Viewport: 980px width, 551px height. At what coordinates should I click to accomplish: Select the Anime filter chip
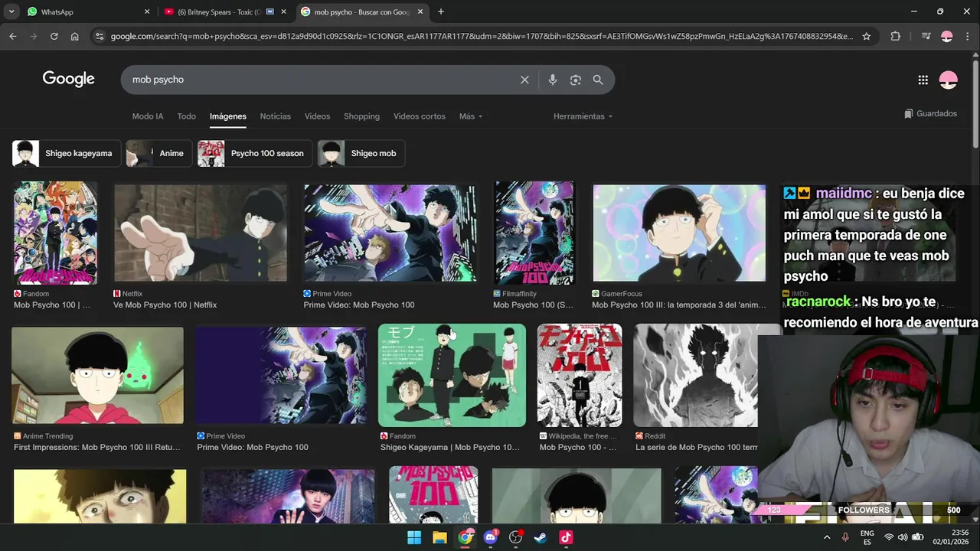159,153
